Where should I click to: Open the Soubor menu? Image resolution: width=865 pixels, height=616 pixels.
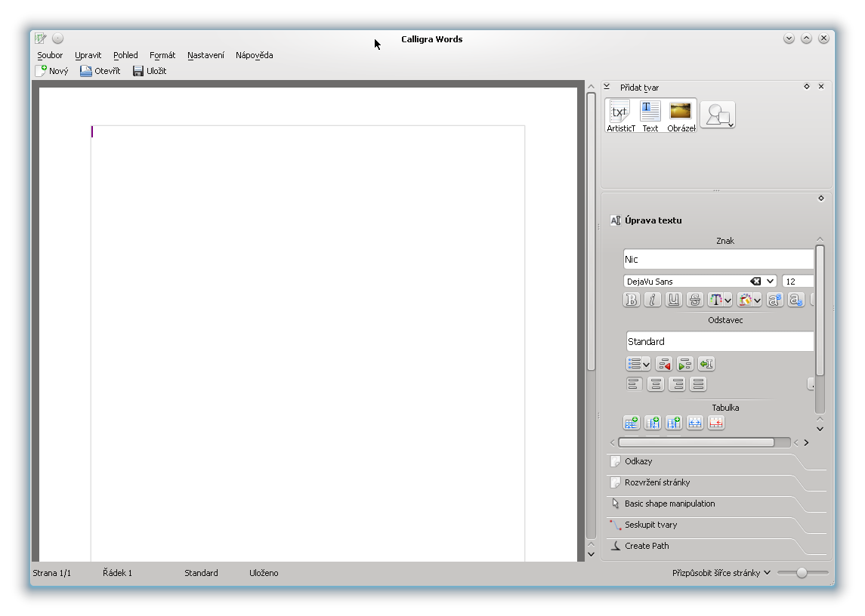click(x=50, y=55)
